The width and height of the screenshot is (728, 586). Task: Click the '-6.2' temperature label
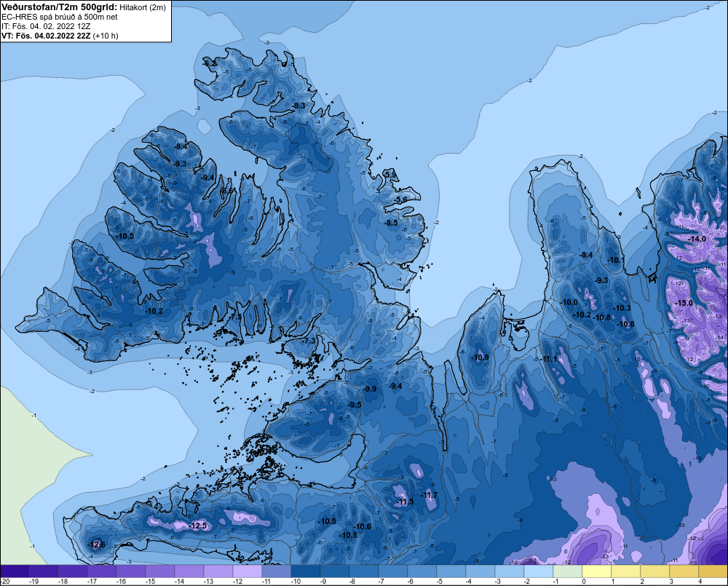tap(210, 63)
